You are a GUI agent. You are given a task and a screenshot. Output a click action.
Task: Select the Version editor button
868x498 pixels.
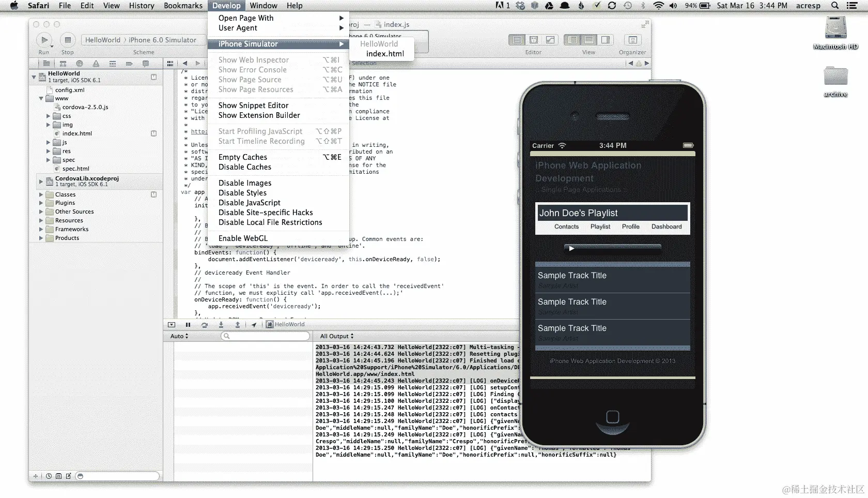(550, 40)
